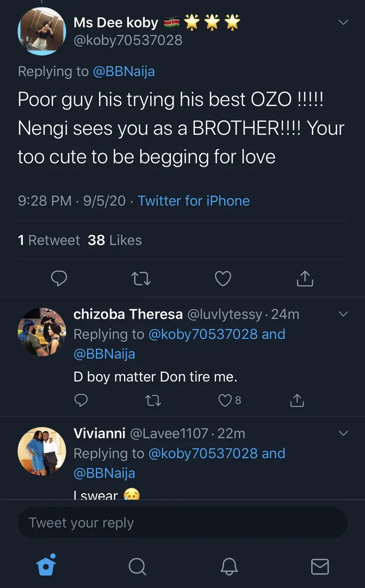
Task: Retweet chizoba Theresa's reply
Action: [153, 401]
